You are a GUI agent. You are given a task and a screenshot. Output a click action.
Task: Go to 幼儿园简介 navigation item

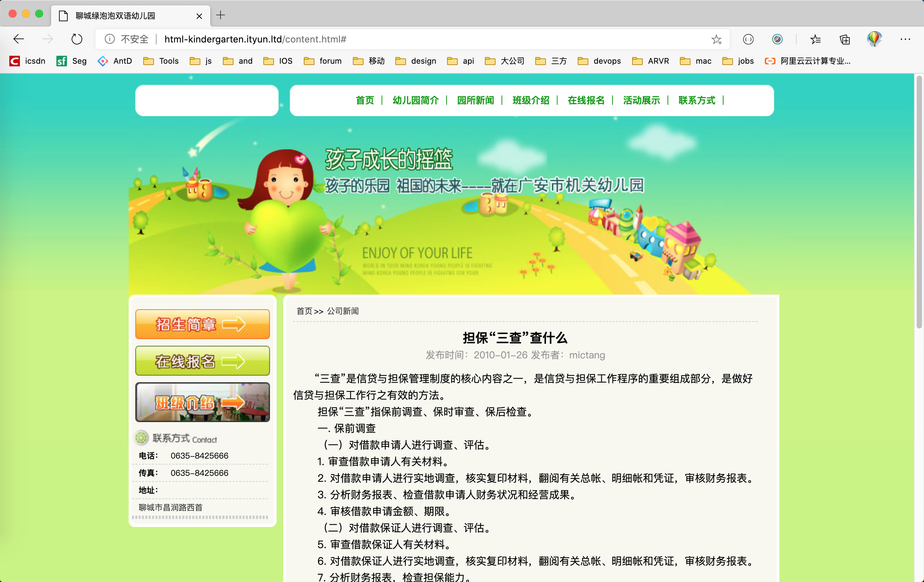(415, 101)
